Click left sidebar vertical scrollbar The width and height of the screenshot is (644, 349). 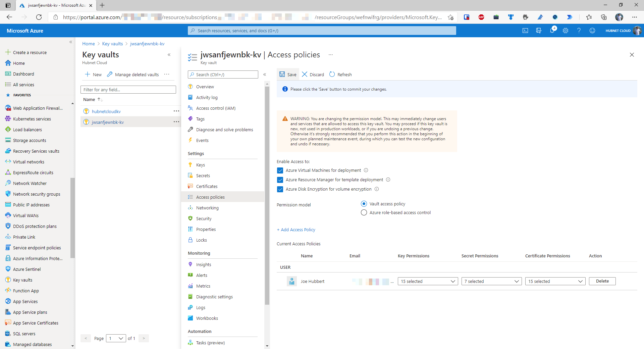coord(72,218)
